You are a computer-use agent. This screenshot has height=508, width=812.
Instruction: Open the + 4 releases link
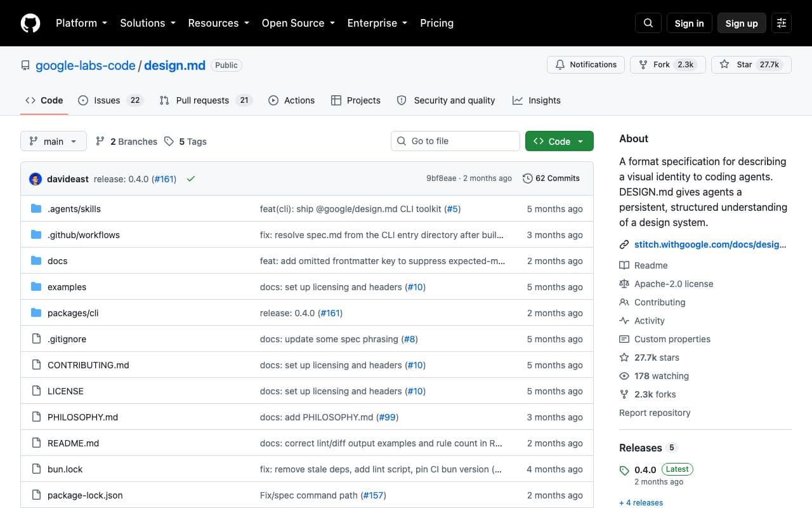(x=641, y=502)
